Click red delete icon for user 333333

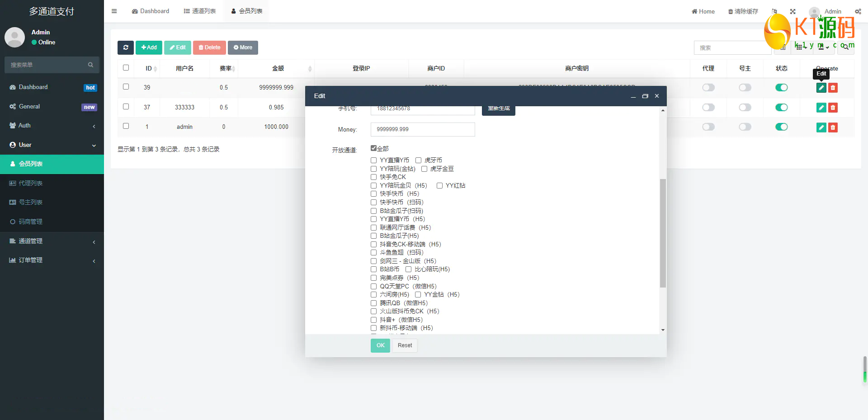833,108
